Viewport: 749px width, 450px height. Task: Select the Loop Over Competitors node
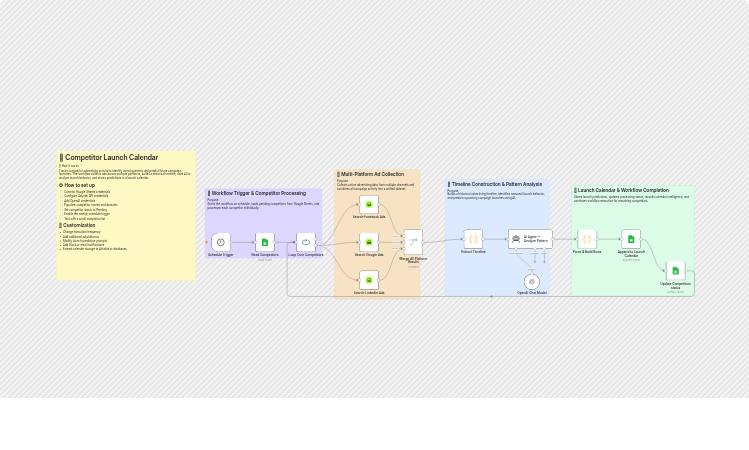point(306,242)
